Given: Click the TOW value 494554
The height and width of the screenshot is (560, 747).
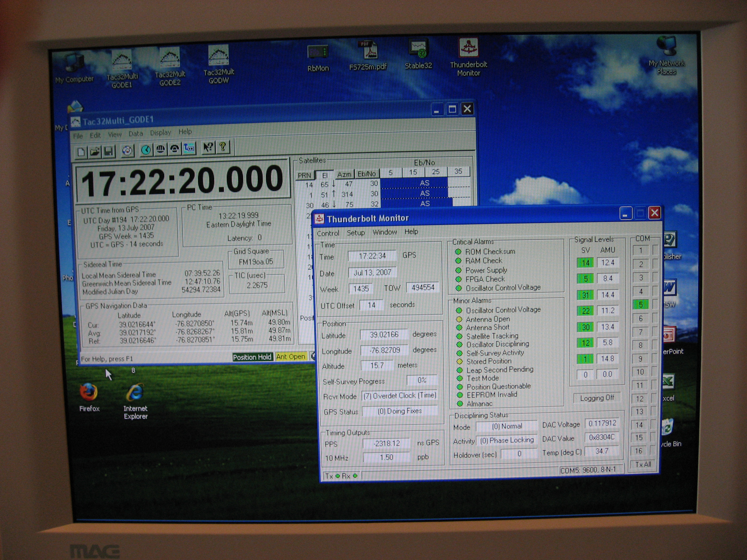Looking at the screenshot, I should [x=423, y=288].
